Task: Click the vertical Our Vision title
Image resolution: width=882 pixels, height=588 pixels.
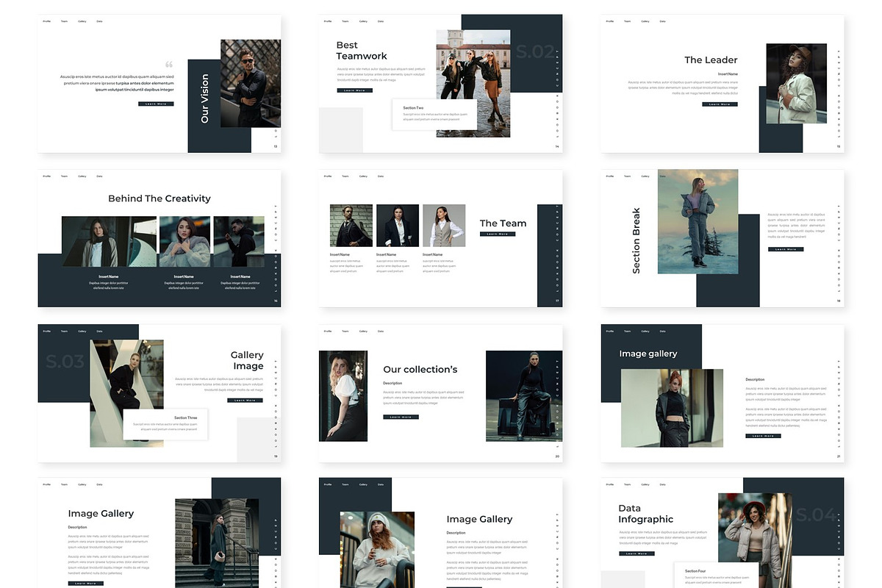Action: click(x=204, y=98)
